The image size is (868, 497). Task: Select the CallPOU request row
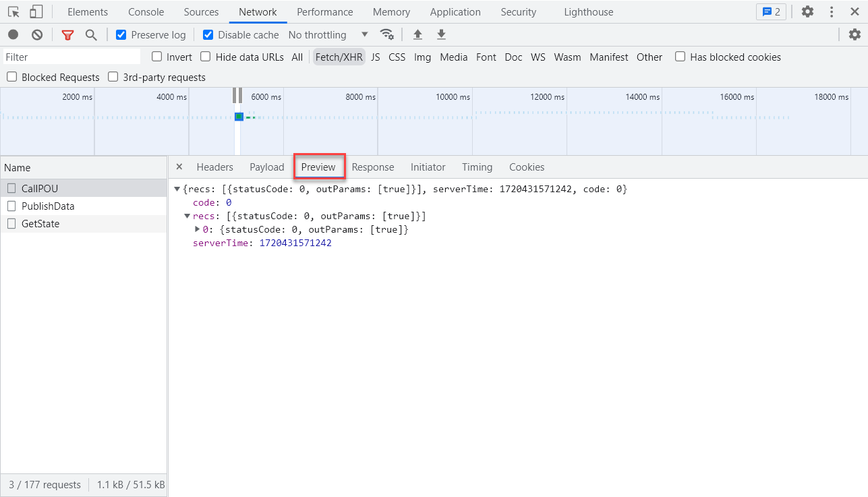(x=84, y=188)
